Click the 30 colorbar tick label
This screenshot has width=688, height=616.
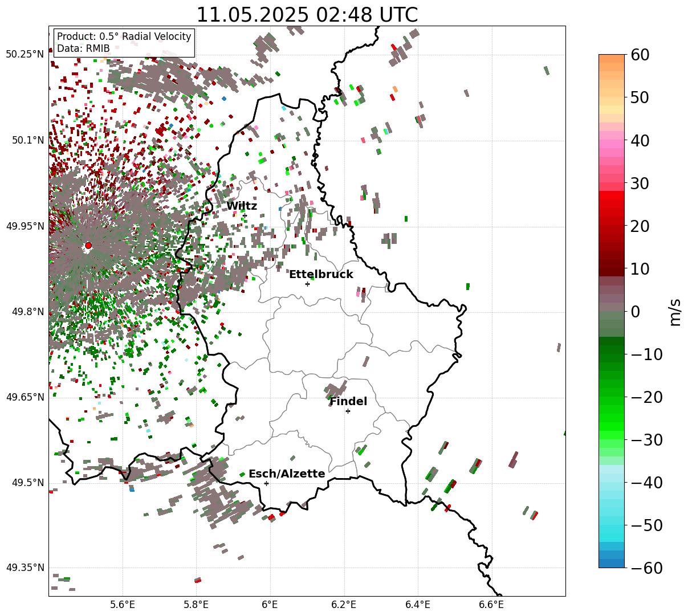point(640,183)
